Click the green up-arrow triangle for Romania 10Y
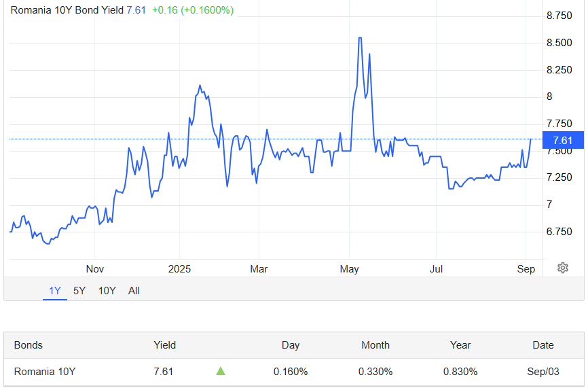 coord(221,371)
